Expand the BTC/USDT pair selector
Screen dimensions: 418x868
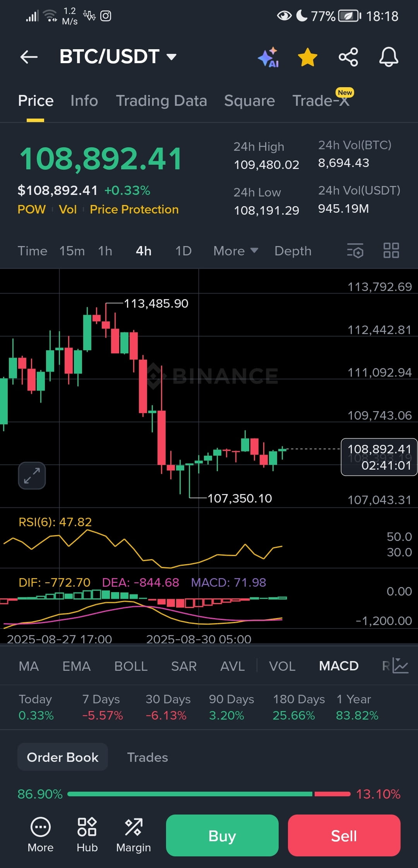point(118,57)
